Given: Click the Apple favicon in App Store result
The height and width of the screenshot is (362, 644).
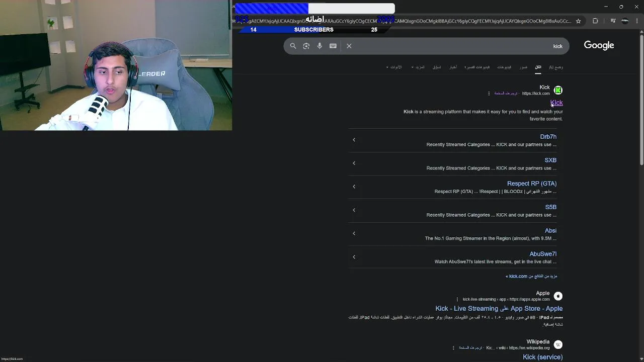Looking at the screenshot, I should (x=558, y=296).
